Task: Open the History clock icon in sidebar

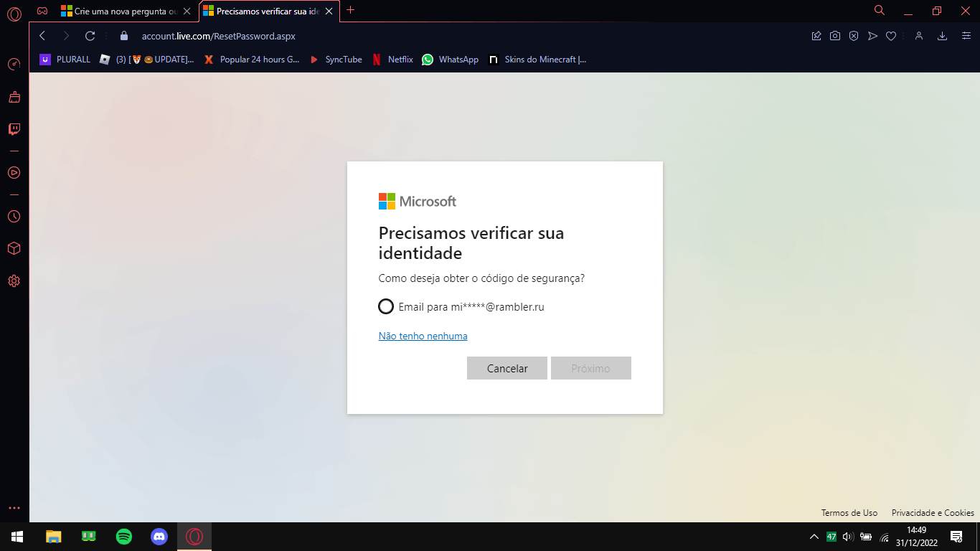Action: (x=14, y=216)
